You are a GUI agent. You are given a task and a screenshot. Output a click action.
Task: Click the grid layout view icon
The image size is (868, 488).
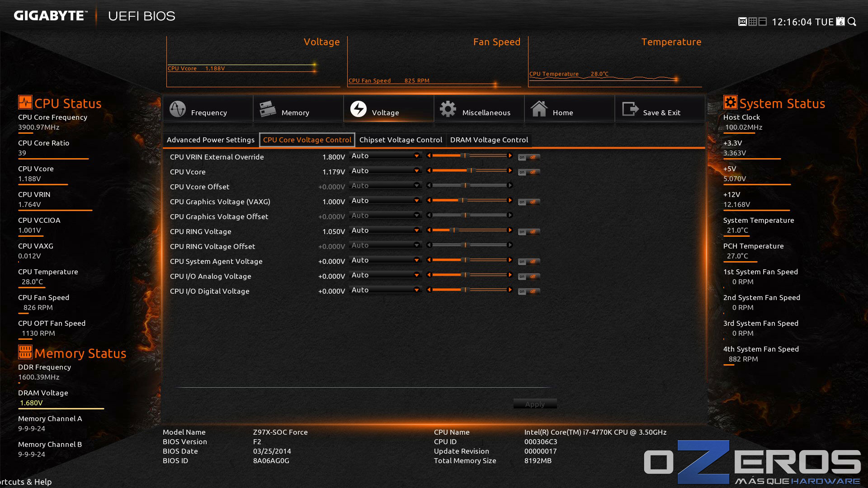coord(753,22)
